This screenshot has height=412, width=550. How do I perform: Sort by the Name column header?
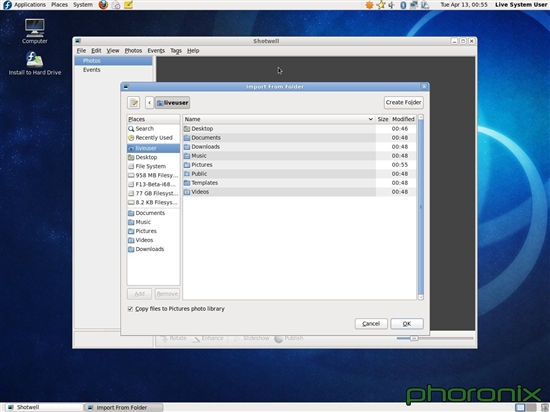coord(279,119)
